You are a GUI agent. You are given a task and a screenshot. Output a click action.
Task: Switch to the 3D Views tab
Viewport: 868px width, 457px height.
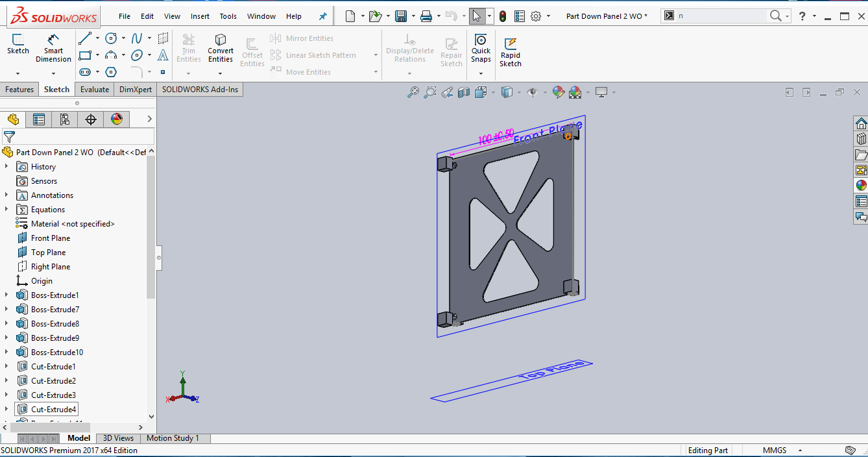pyautogui.click(x=119, y=438)
